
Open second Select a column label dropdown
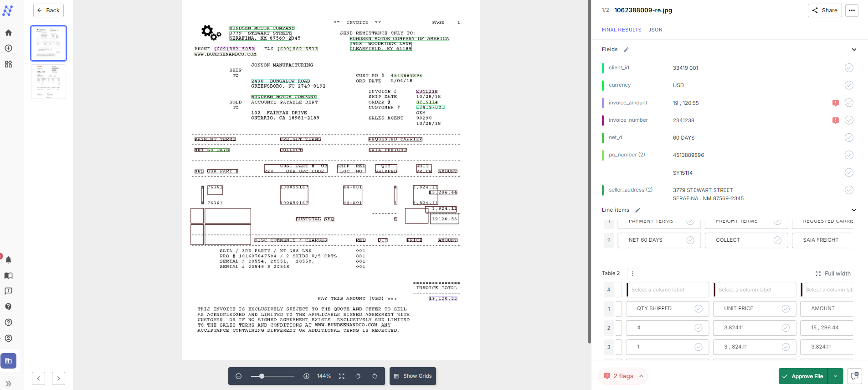tap(755, 290)
